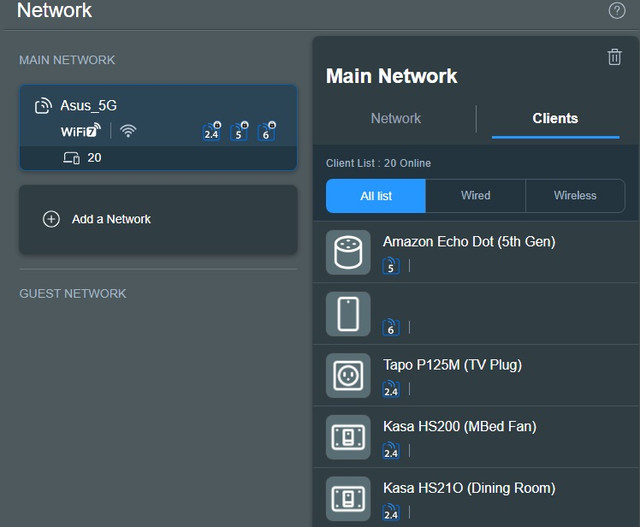Click the Amazon Echo Dot device icon
The width and height of the screenshot is (640, 527).
coord(348,252)
